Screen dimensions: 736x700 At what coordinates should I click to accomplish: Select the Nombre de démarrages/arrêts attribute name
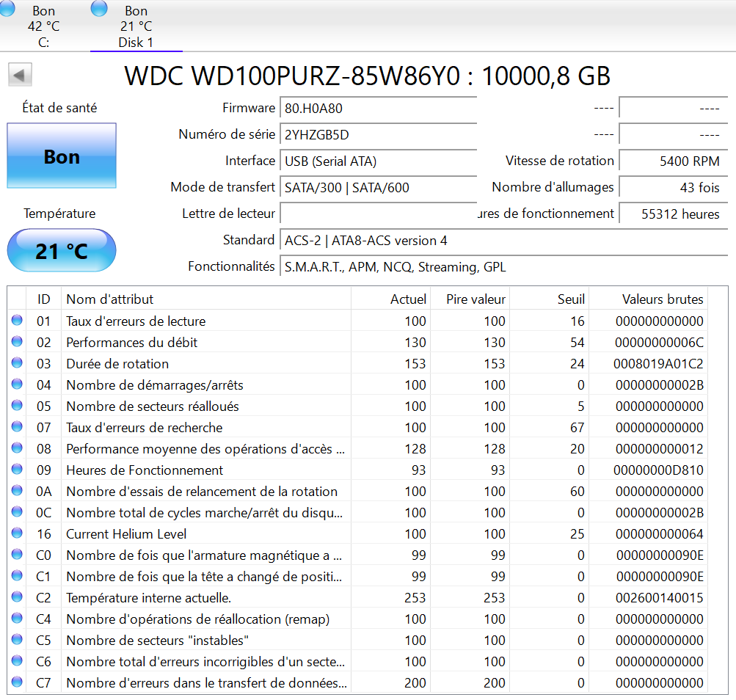point(154,385)
